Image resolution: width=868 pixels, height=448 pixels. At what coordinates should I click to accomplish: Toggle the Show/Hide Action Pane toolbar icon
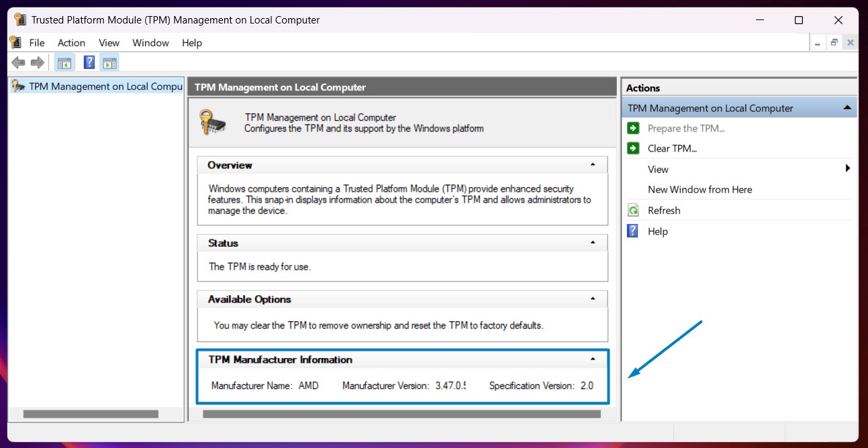coord(110,63)
